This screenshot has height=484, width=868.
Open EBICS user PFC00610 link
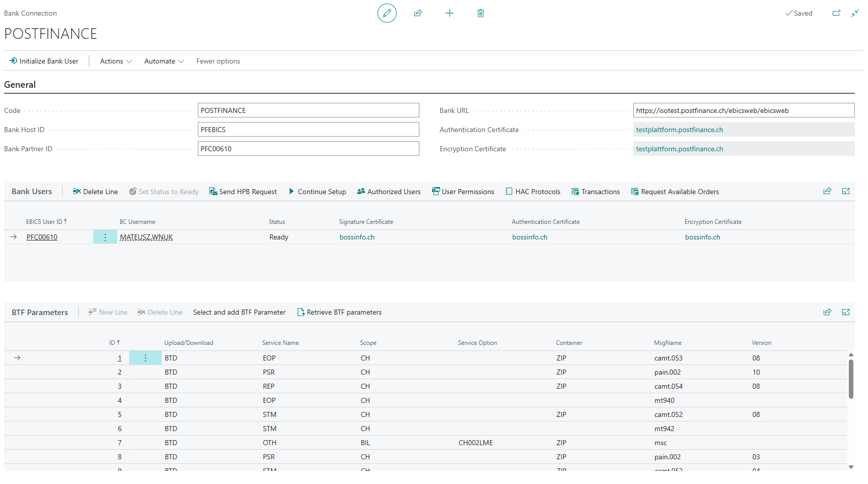click(42, 237)
